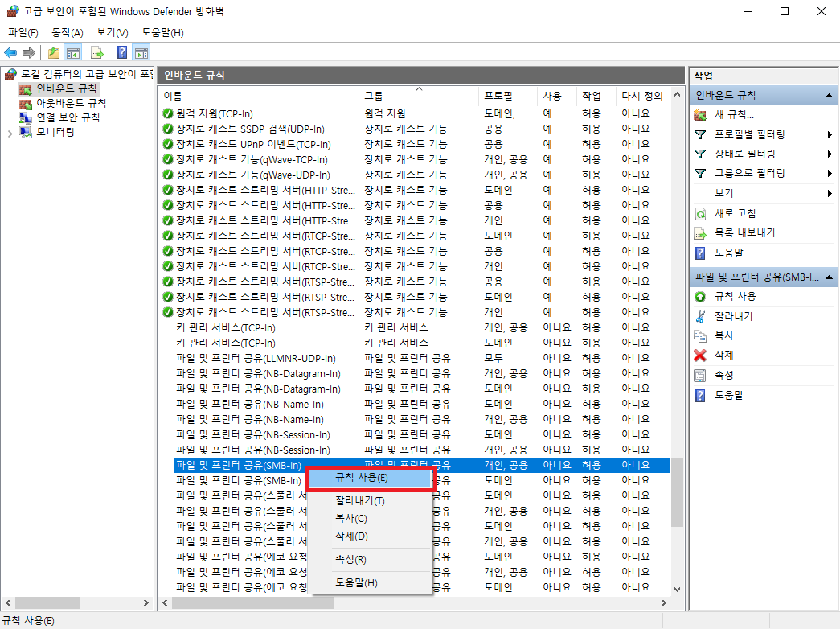The width and height of the screenshot is (840, 629).
Task: Click 목록 내보내기... action link
Action: coord(748,232)
